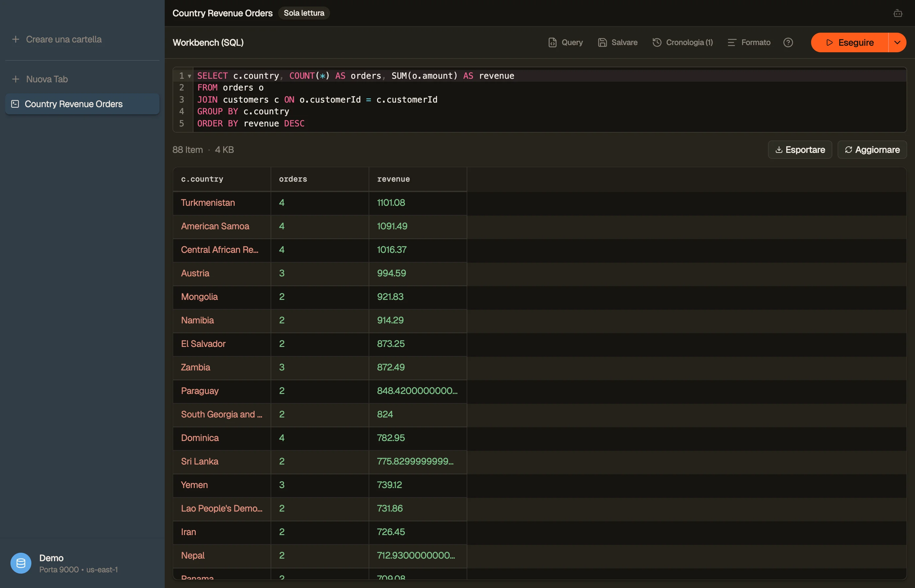Click the Cronologia history clock icon

[657, 42]
